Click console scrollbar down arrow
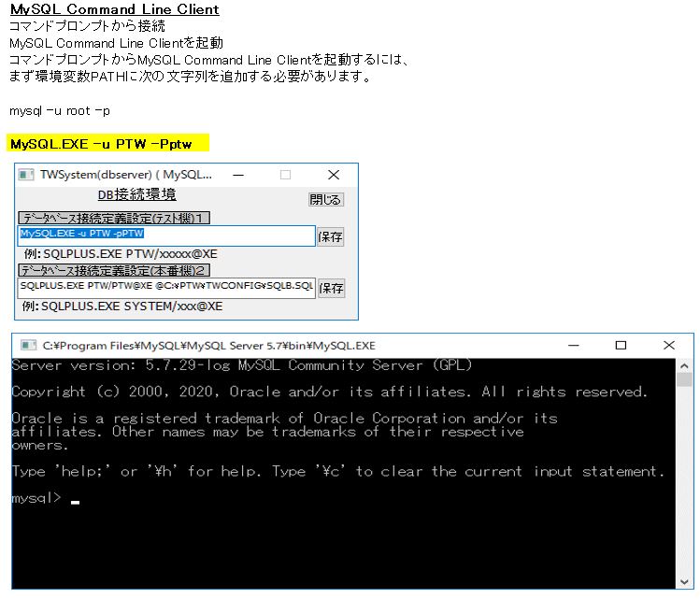Image resolution: width=700 pixels, height=599 pixels. (x=684, y=581)
